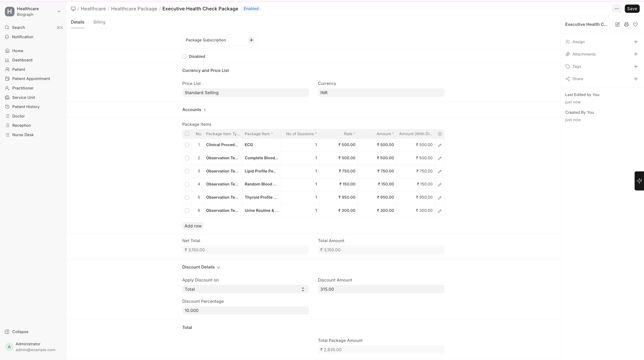Click the edit pencil icon for the ECG row
The image size is (644, 360).
pos(439,145)
